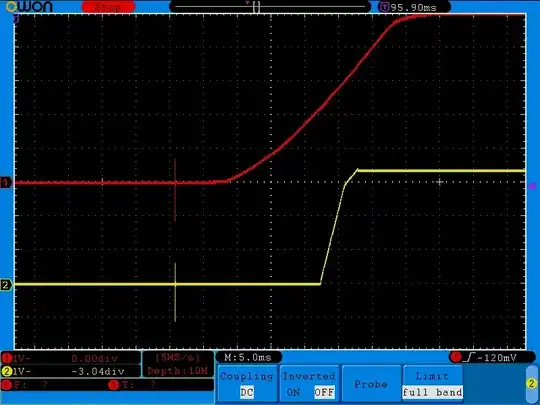Click the M:5.0ms timebase readout
The image size is (540, 405).
(248, 357)
